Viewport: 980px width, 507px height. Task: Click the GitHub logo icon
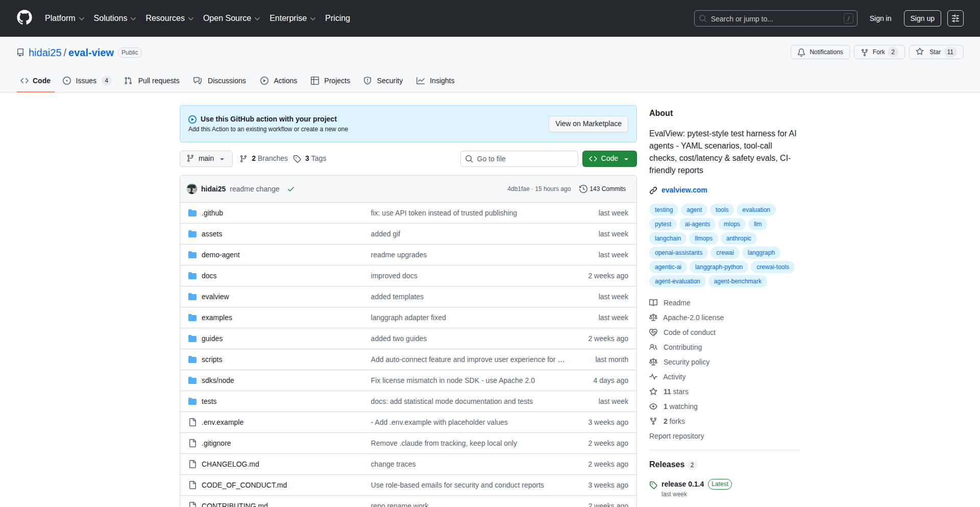pos(24,18)
